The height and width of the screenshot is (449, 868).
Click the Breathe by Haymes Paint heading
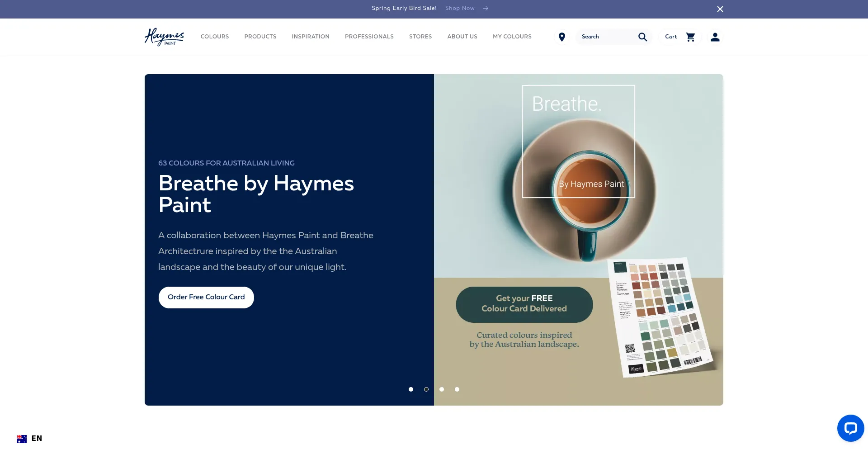[x=256, y=194]
